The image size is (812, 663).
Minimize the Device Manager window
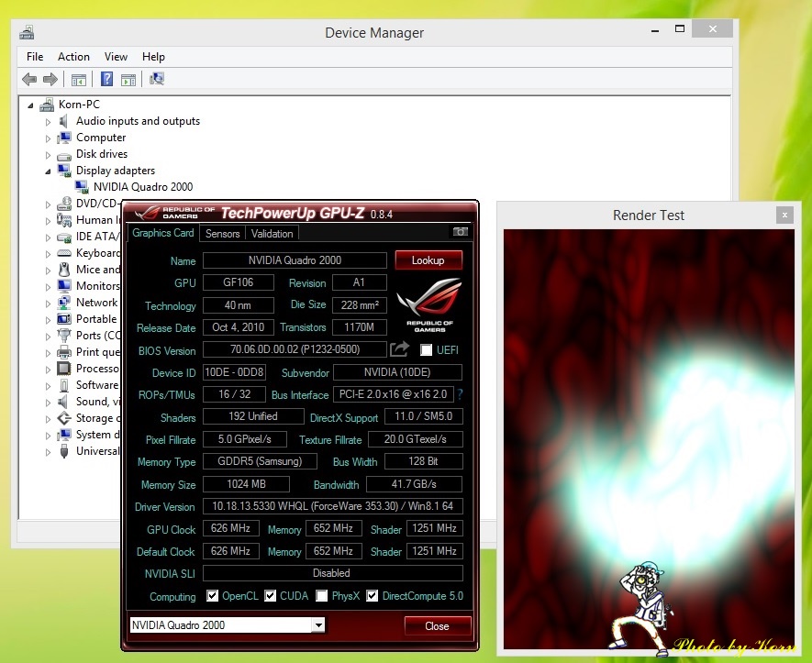[x=655, y=29]
